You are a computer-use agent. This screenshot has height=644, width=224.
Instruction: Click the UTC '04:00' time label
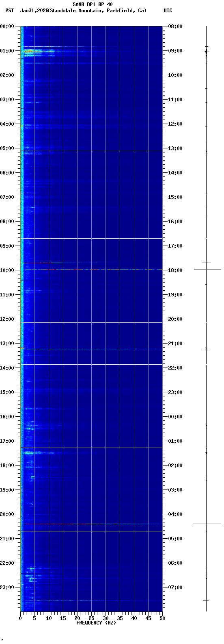[175, 514]
